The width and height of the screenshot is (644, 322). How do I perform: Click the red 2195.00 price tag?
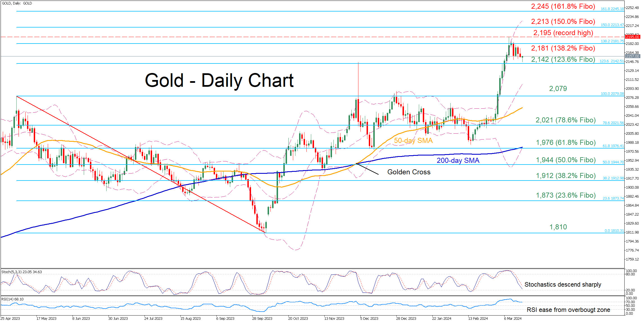[632, 37]
